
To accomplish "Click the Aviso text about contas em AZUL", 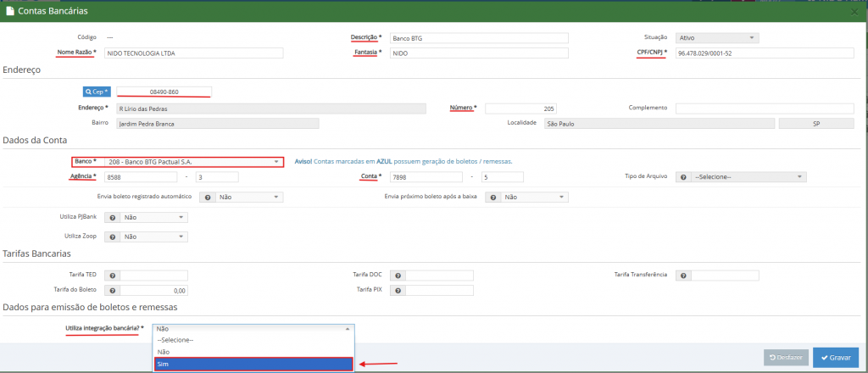I will click(403, 162).
